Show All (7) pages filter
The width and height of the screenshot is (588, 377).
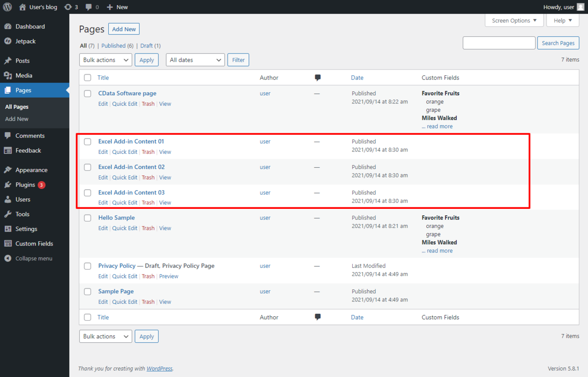pos(87,46)
